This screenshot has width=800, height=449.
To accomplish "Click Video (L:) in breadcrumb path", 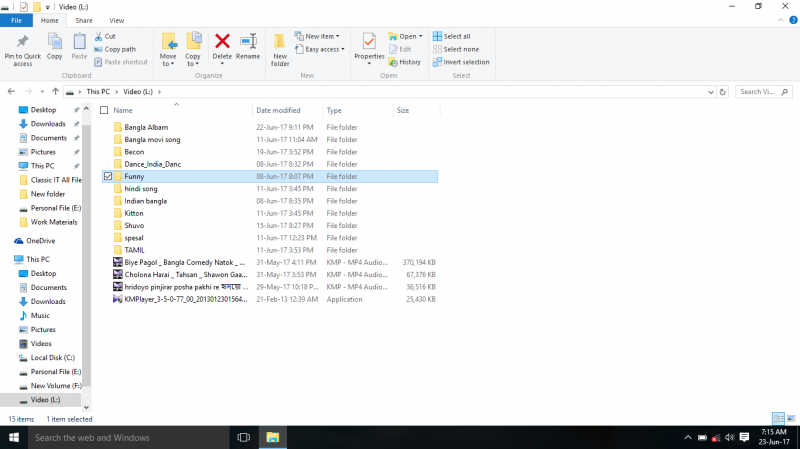I will pos(138,92).
